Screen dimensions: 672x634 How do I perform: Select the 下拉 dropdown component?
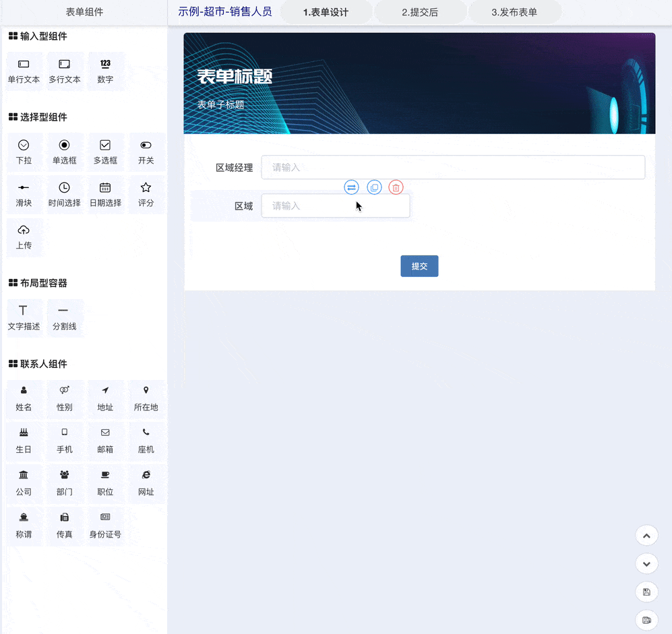click(24, 152)
